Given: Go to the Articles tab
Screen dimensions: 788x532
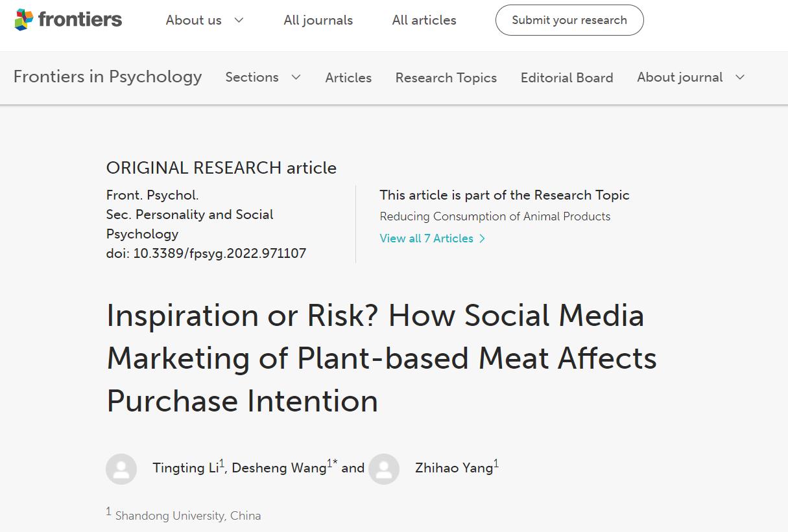Looking at the screenshot, I should (x=348, y=78).
